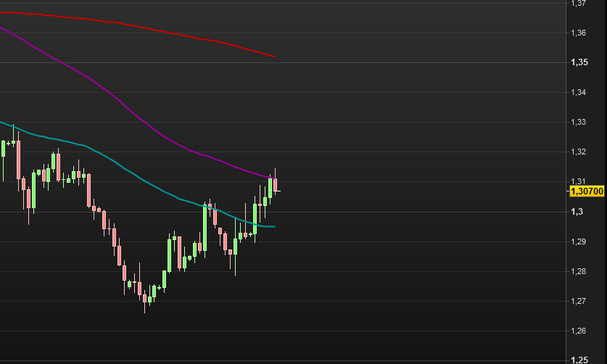This screenshot has width=607, height=364.
Task: Click the 1,26 price axis label
Action: (578, 331)
